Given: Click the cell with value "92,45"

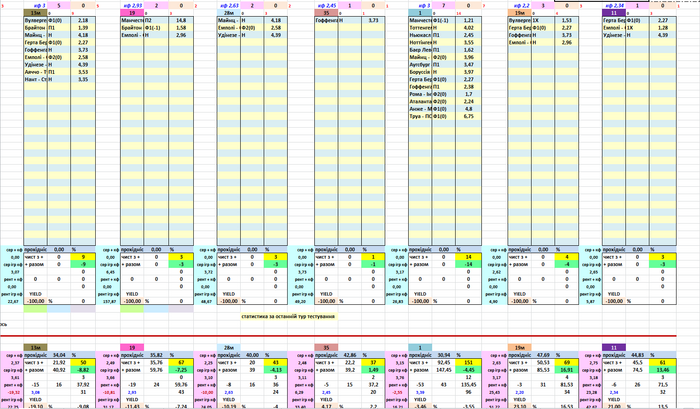Looking at the screenshot, I should pyautogui.click(x=444, y=363).
